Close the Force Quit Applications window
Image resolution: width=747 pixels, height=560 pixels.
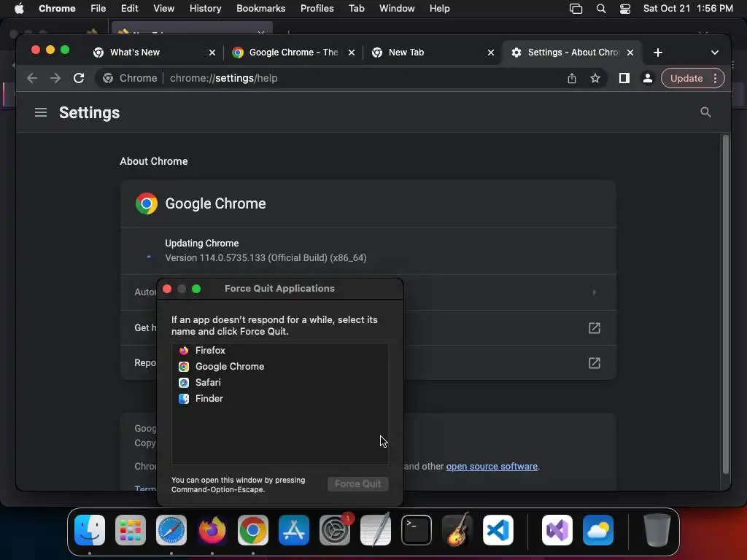click(167, 289)
